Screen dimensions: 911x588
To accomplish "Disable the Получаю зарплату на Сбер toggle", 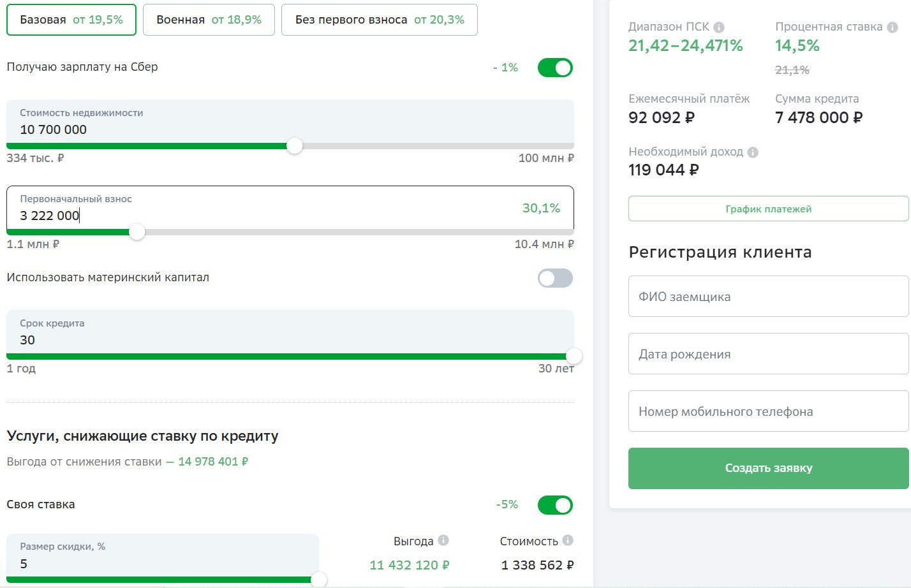I will pos(555,68).
